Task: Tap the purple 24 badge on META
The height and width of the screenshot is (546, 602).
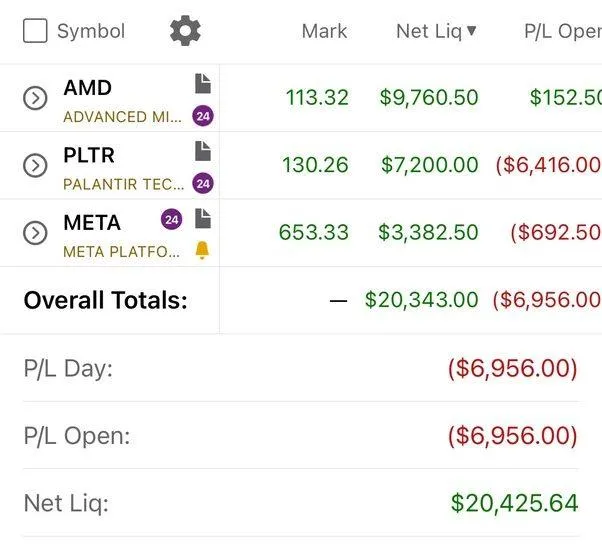Action: (x=172, y=219)
